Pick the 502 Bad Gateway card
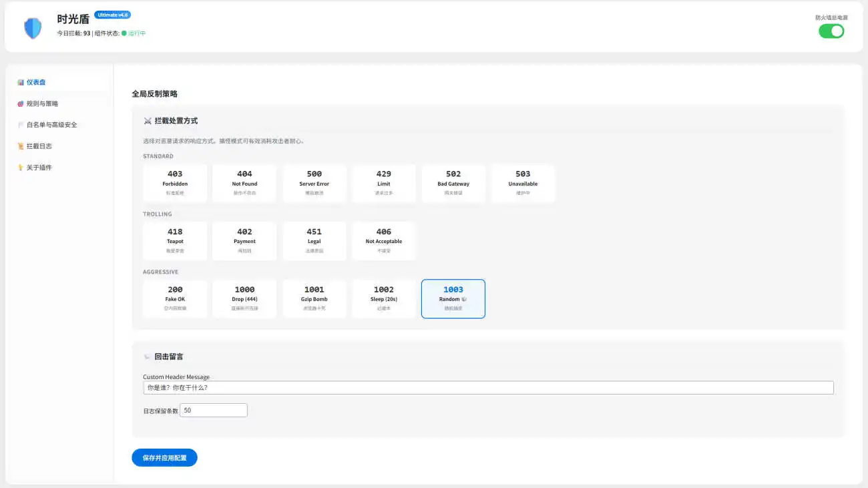 [x=453, y=183]
